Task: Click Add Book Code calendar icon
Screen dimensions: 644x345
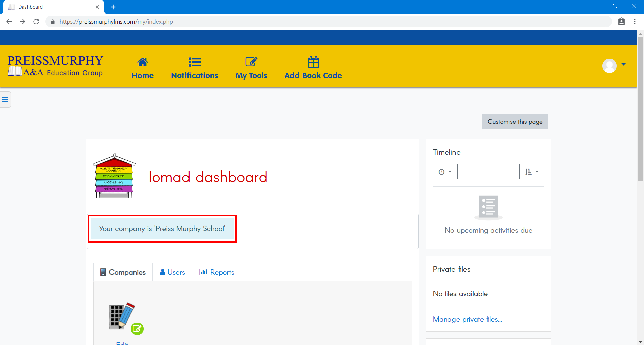Action: (313, 62)
